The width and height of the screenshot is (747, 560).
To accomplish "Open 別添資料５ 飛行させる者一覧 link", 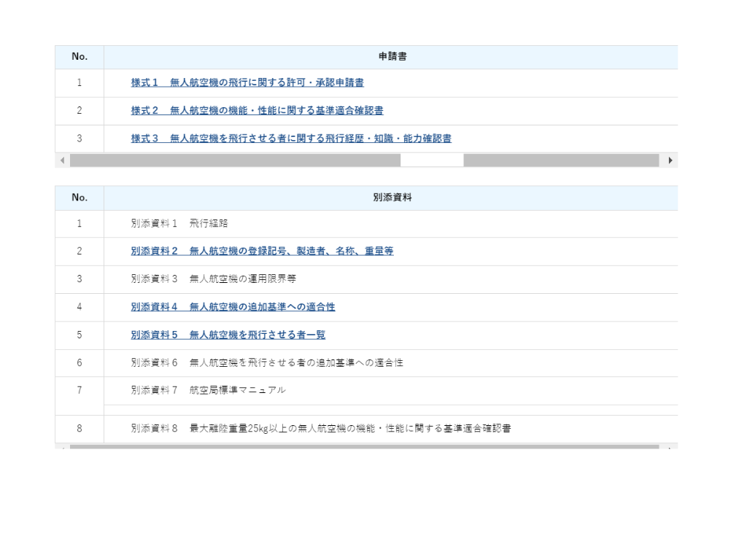I will 228,335.
